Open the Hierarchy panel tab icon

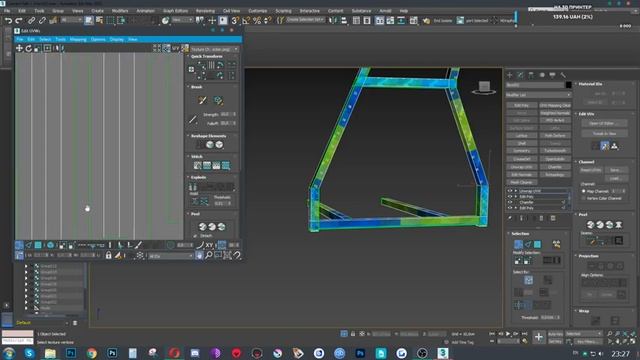coord(531,75)
